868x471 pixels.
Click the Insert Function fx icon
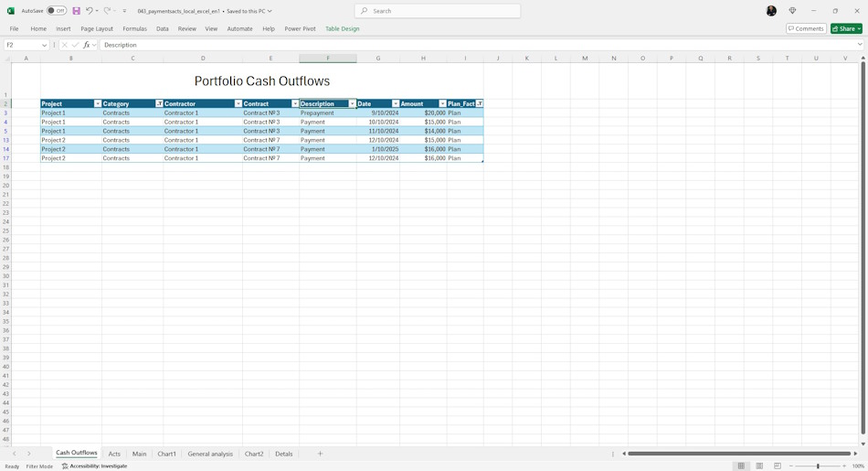tap(87, 45)
